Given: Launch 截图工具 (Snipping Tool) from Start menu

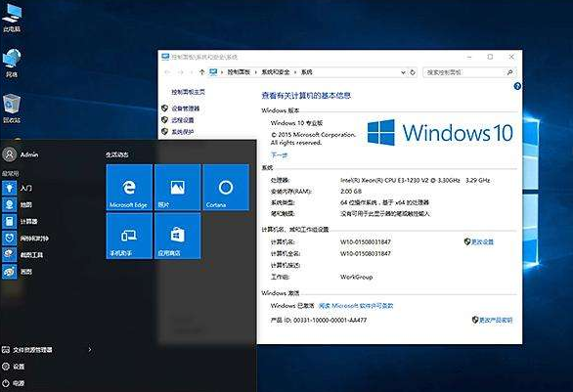Looking at the screenshot, I should tap(22, 254).
